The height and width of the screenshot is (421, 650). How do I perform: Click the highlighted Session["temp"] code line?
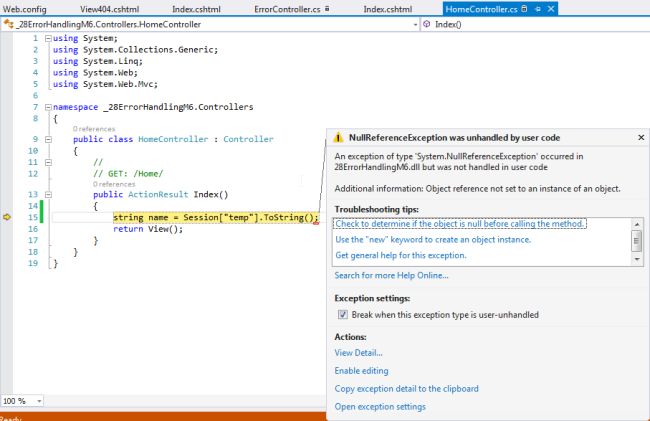tap(215, 218)
